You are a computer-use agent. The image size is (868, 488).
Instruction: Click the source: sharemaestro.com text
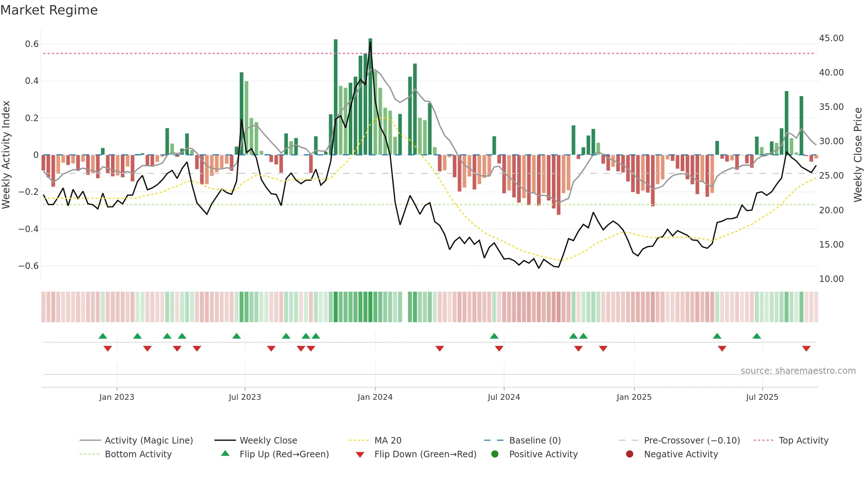point(798,371)
